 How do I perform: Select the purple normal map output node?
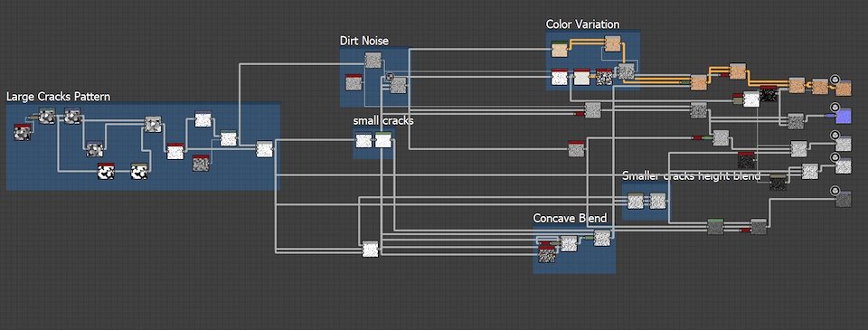843,117
